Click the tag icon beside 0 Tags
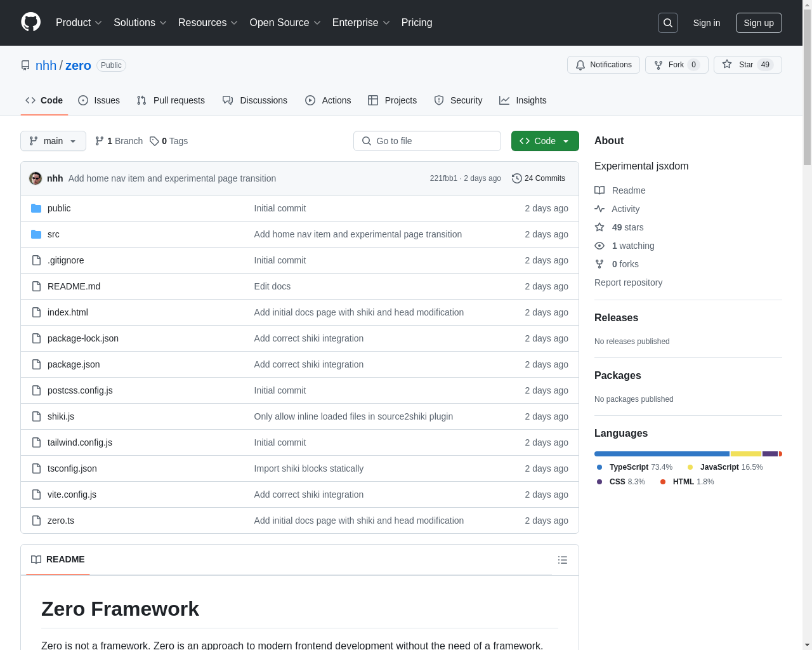The width and height of the screenshot is (812, 650). (x=154, y=141)
